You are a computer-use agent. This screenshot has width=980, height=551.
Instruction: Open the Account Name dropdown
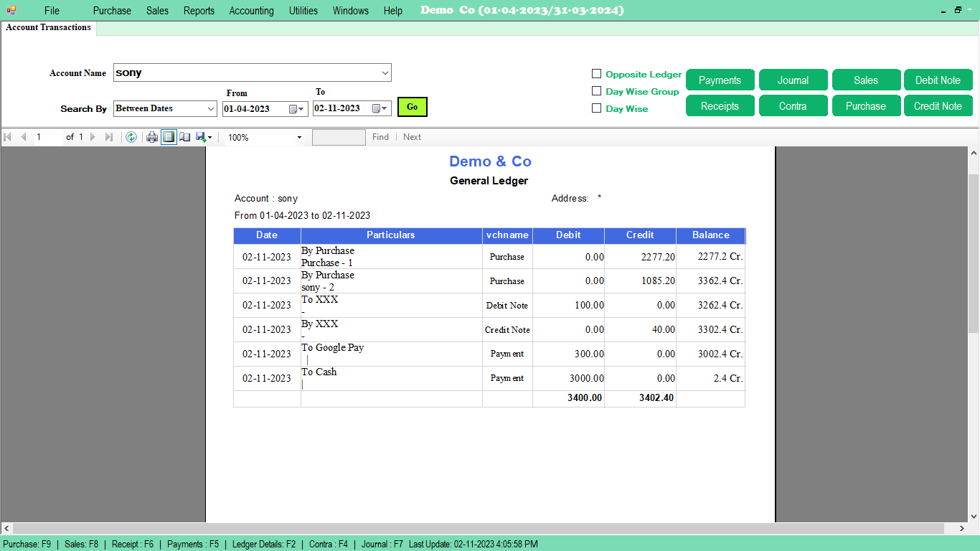pos(385,72)
